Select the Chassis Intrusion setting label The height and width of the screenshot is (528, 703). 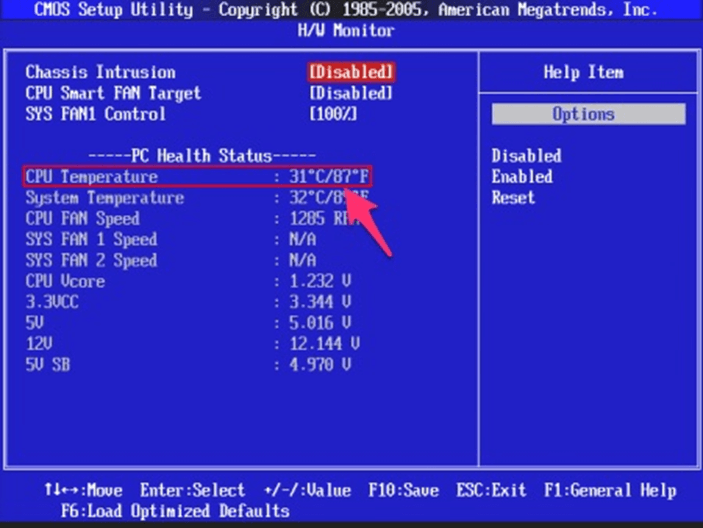click(x=100, y=72)
